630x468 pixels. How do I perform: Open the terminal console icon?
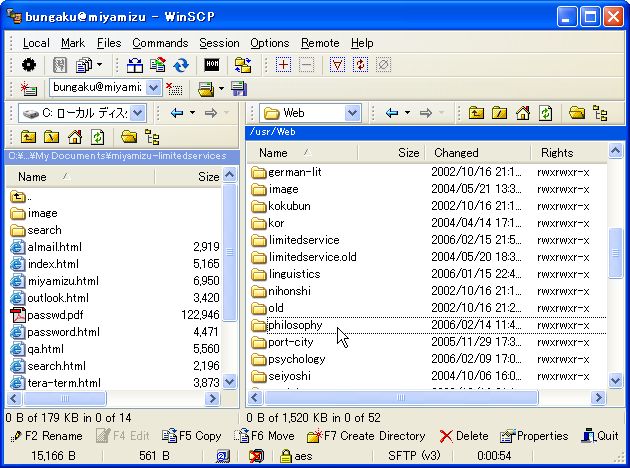[212, 65]
